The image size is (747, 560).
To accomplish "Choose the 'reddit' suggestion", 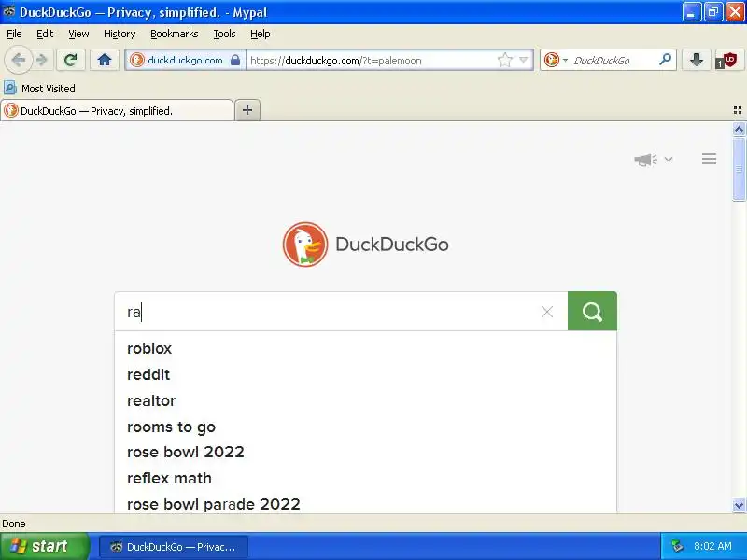I will [365, 374].
